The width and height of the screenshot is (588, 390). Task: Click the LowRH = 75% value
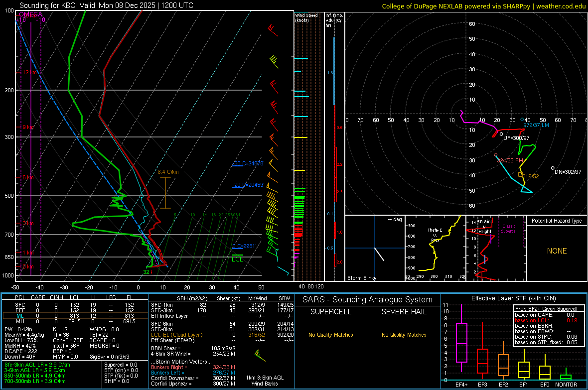pos(20,341)
